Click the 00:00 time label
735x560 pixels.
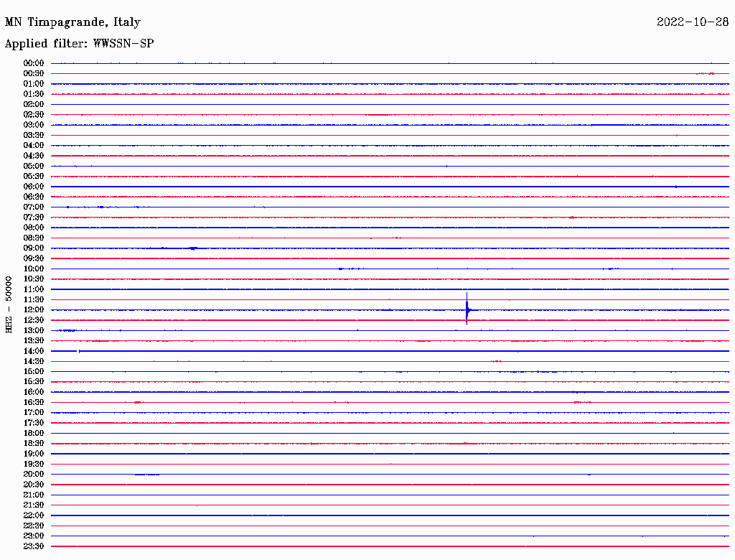point(34,63)
